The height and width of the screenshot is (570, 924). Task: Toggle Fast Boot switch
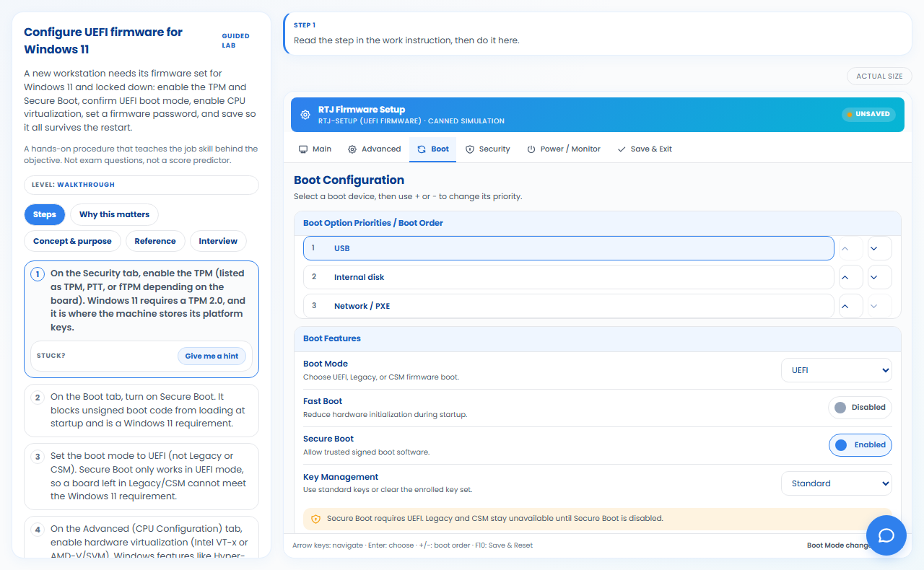(860, 408)
